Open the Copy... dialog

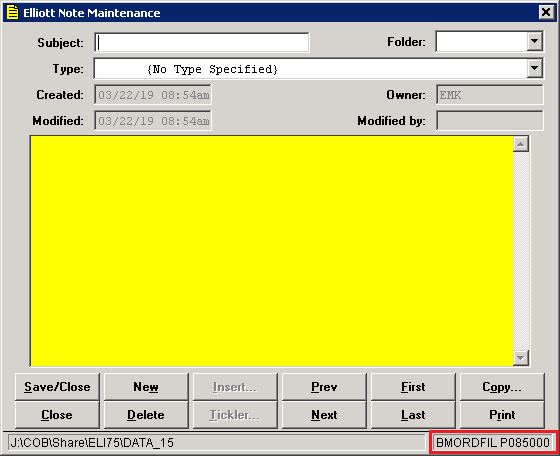(502, 387)
